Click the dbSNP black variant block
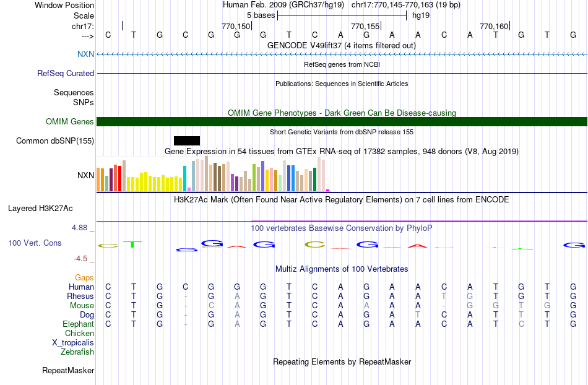The width and height of the screenshot is (588, 385). 187,141
